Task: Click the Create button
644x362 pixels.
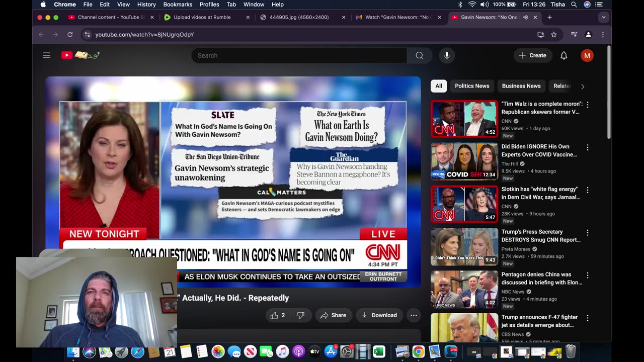Action: (532, 55)
